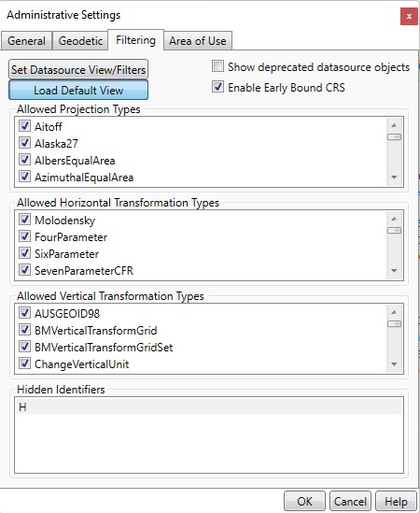Uncheck BMVerticalTransformGridSet
Image resolution: width=420 pixels, height=513 pixels.
click(24, 347)
